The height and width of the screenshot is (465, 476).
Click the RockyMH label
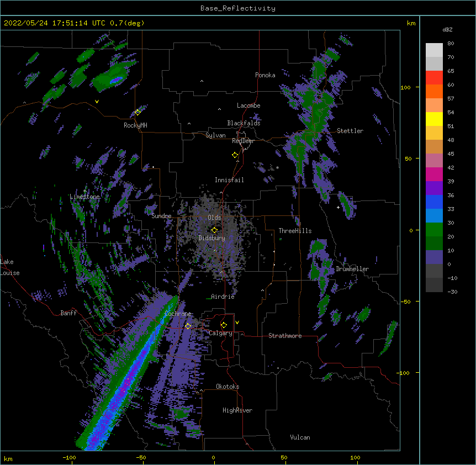135,125
